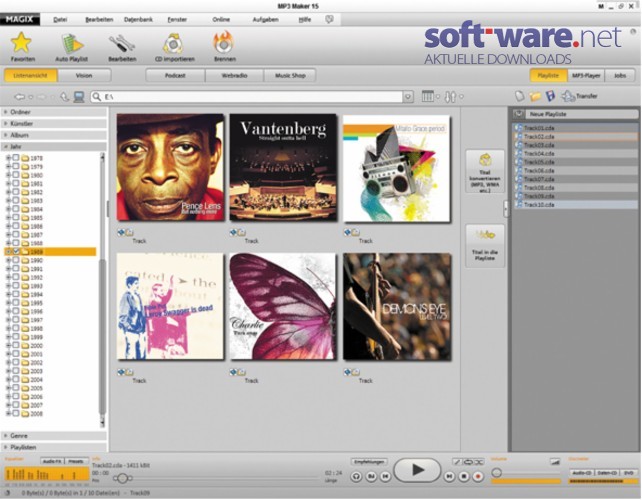This screenshot has width=642, height=500.
Task: Adjust the Volume slider knob
Action: (497, 473)
